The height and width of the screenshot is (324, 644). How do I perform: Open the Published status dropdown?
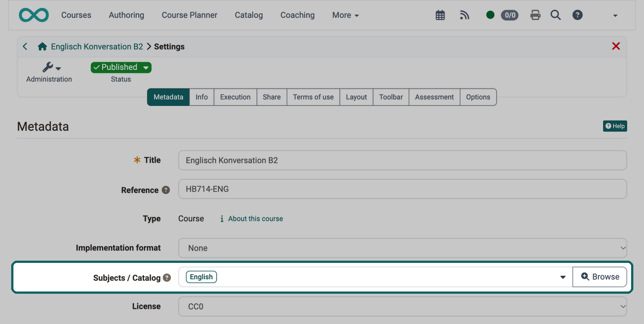[x=121, y=67]
